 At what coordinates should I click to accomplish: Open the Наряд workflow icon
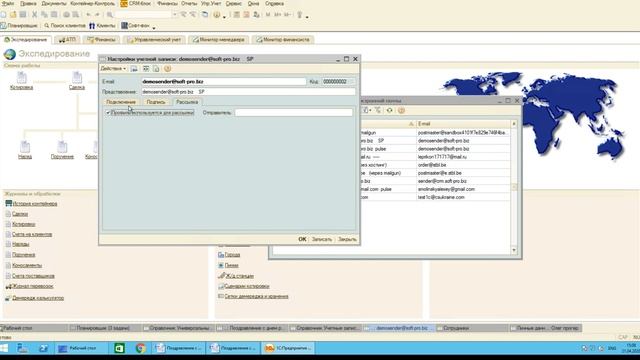pyautogui.click(x=25, y=150)
